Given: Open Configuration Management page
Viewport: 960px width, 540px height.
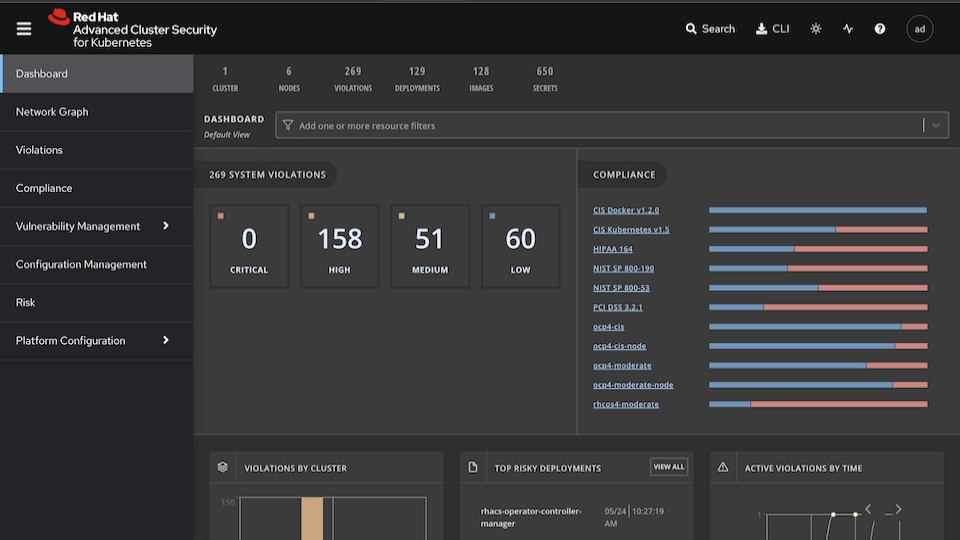Looking at the screenshot, I should pos(97,264).
